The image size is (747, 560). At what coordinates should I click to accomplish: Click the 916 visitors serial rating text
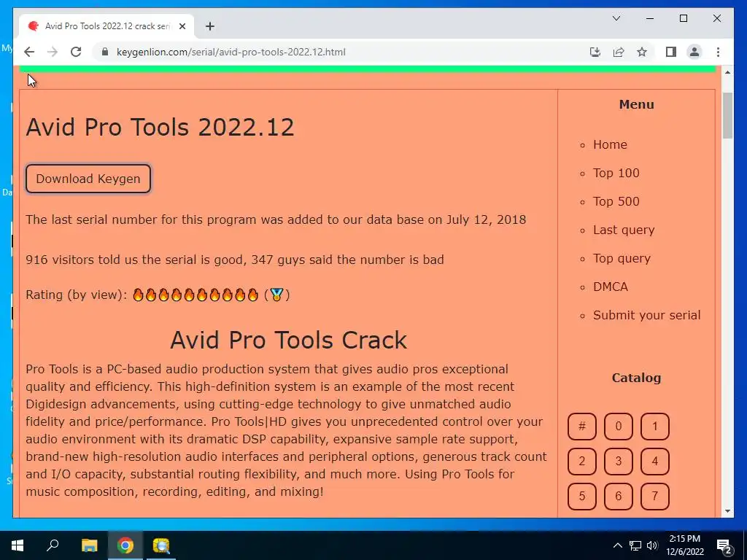pos(235,260)
